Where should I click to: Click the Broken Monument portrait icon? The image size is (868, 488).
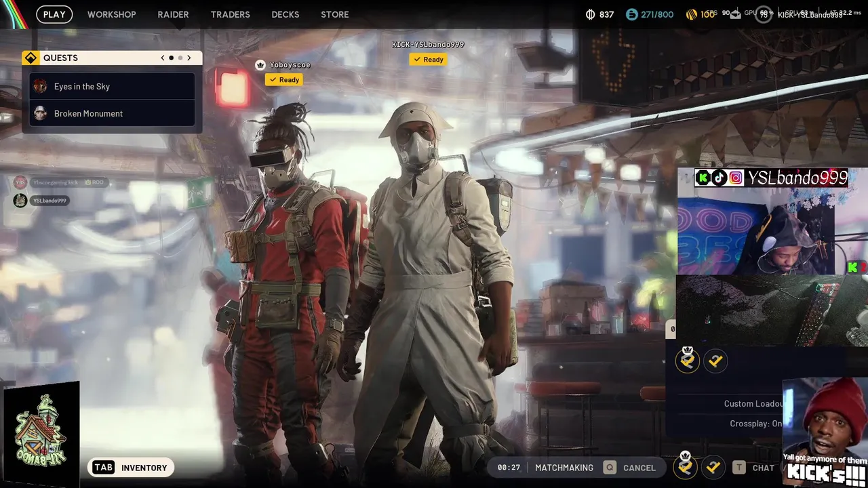tap(40, 113)
